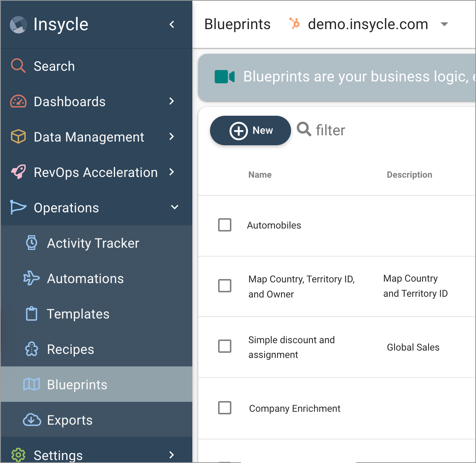Screen dimensions: 476x463
Task: Click the Blueprints video banner text
Action: [x=359, y=77]
